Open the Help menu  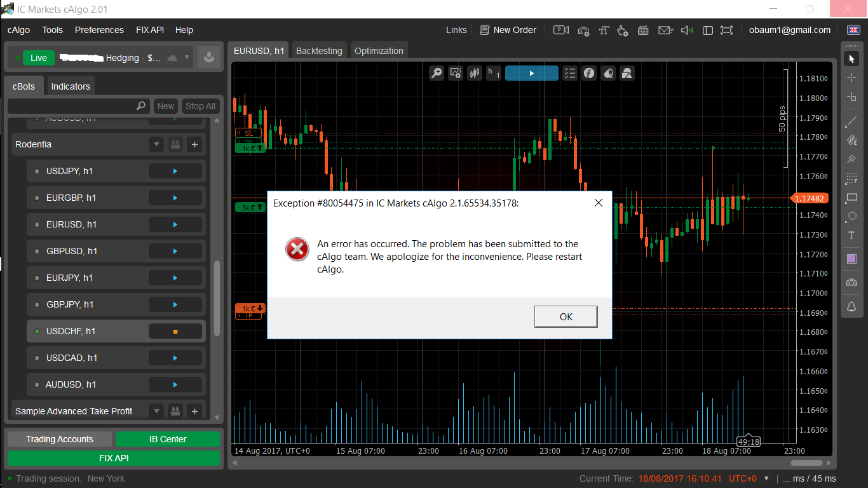(184, 30)
